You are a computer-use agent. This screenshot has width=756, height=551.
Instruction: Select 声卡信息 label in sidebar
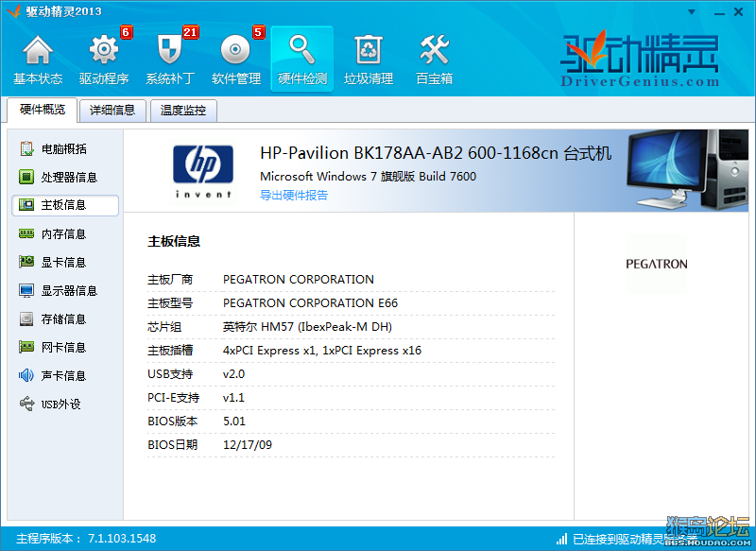coord(63,375)
